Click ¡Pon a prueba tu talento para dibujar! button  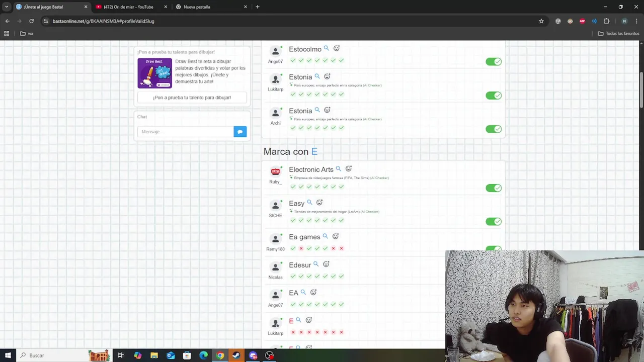[x=192, y=98]
